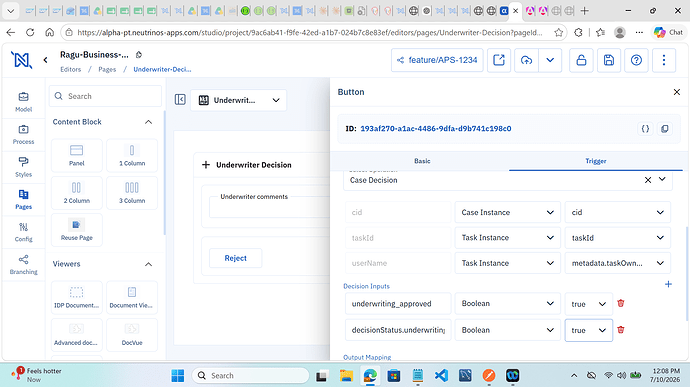Open the Case Instance source dropdown

[507, 212]
